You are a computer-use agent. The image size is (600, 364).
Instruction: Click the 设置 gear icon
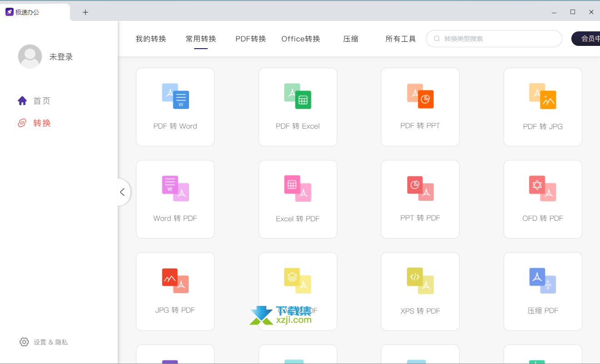pyautogui.click(x=24, y=342)
